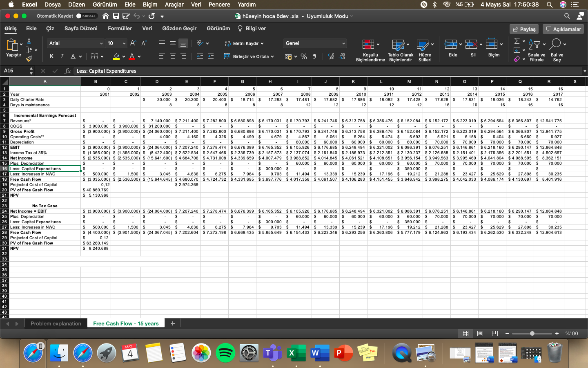Open Sırala ve Filtrele sort filter
588x368 pixels.
click(x=537, y=50)
